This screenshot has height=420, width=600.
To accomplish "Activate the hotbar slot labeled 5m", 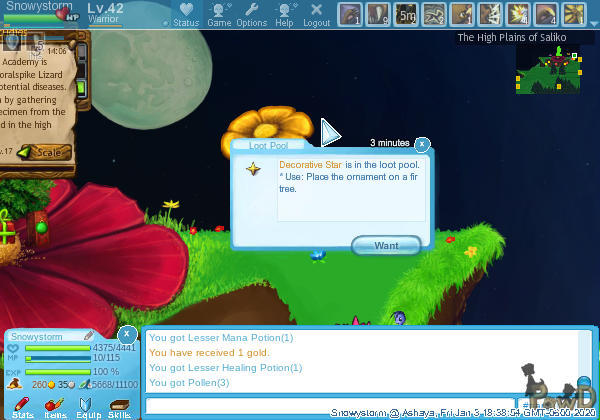I will [406, 14].
